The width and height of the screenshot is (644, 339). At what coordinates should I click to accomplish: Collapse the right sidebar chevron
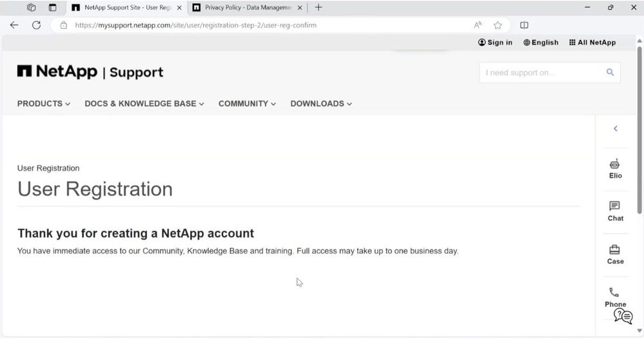616,129
